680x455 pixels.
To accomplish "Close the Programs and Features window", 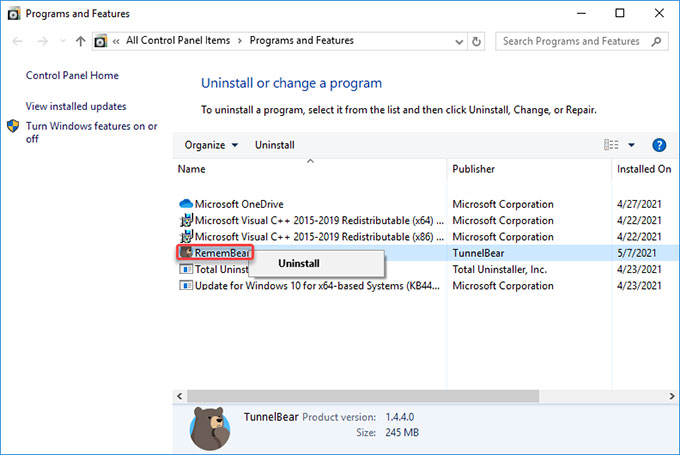I will click(659, 13).
